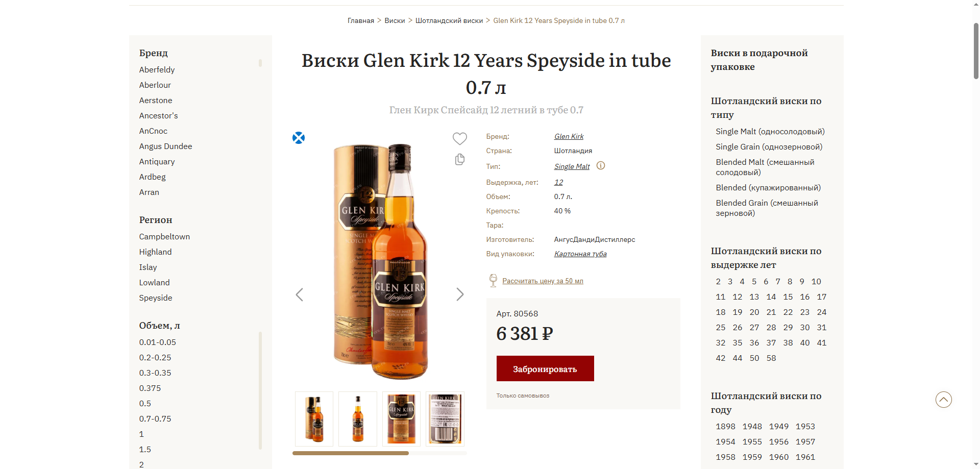Click the compare/copy icon under the heart
The width and height of the screenshot is (980, 469).
coord(459,160)
